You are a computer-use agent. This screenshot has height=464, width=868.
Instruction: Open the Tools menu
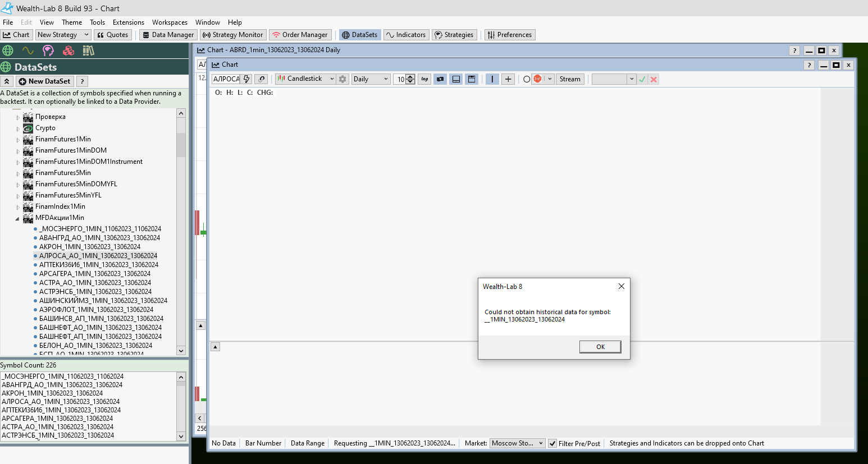(x=97, y=22)
